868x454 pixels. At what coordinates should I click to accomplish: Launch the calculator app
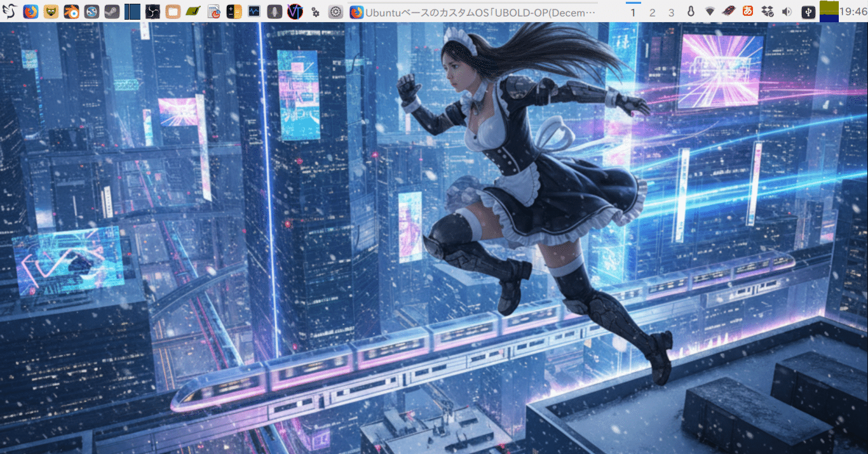pyautogui.click(x=234, y=11)
